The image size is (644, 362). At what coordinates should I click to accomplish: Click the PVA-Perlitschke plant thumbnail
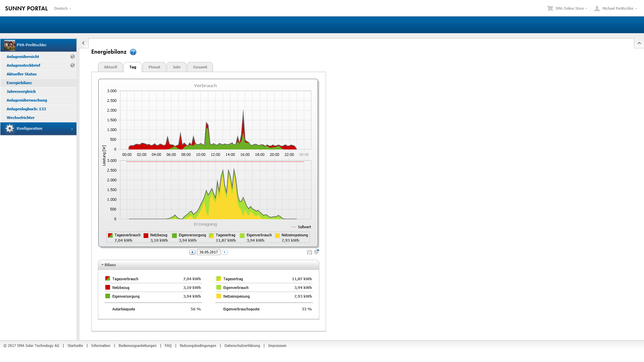(10, 45)
